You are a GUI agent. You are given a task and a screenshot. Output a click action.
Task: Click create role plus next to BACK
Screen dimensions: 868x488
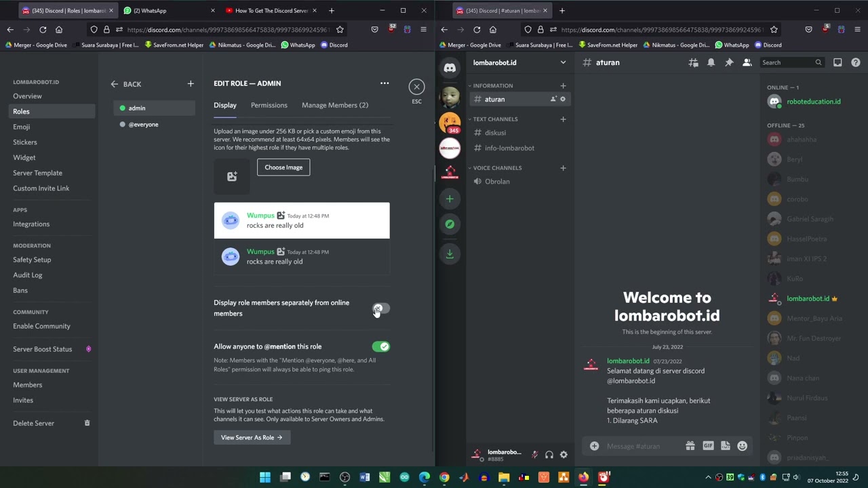click(x=191, y=84)
